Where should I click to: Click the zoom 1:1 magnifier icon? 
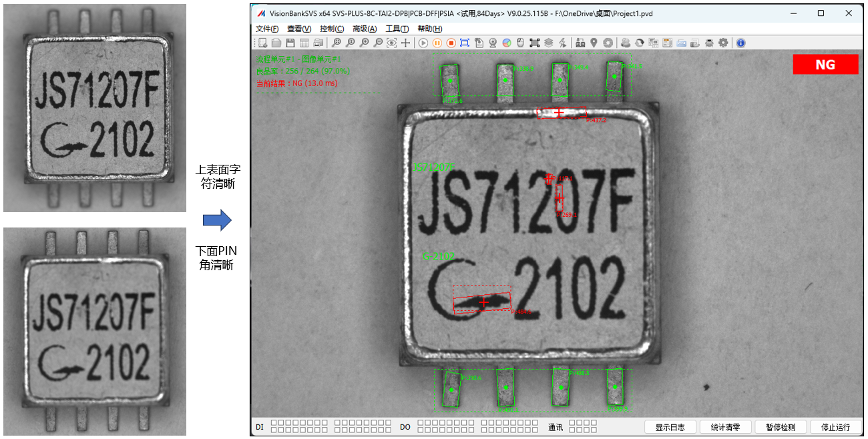350,43
